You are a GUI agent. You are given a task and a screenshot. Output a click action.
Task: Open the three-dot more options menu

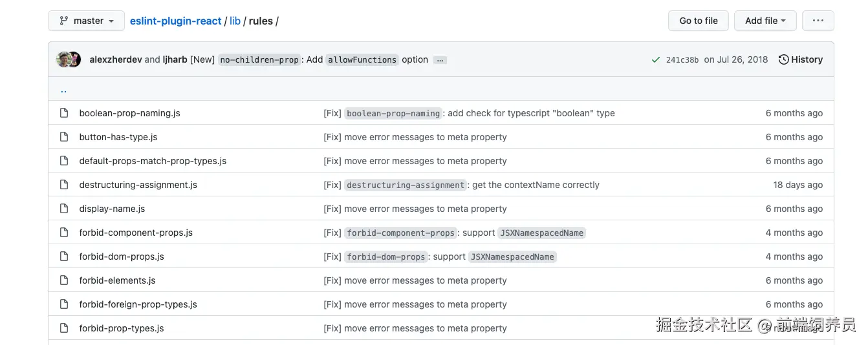click(818, 21)
